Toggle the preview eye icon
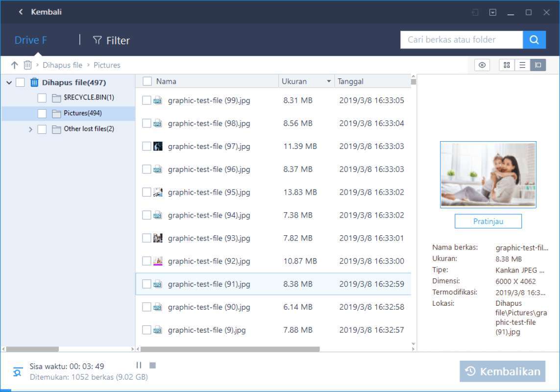 [481, 64]
